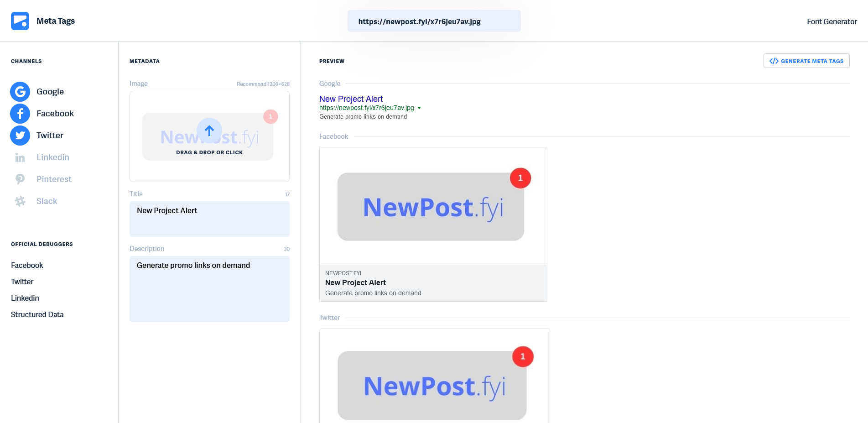Toggle the Google channel icon
The width and height of the screenshot is (868, 423).
coord(20,92)
